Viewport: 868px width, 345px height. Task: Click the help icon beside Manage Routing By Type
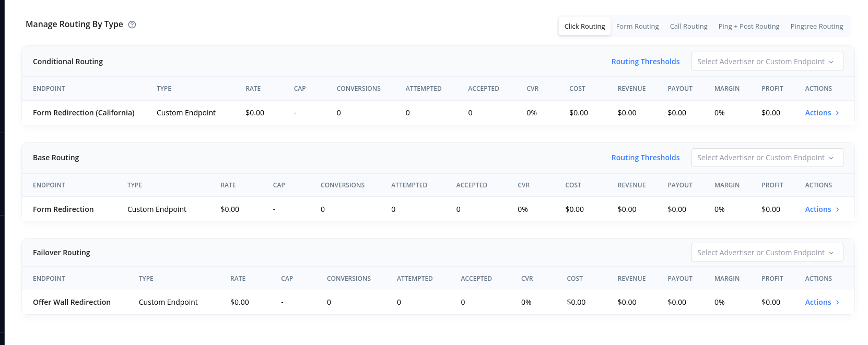click(132, 25)
